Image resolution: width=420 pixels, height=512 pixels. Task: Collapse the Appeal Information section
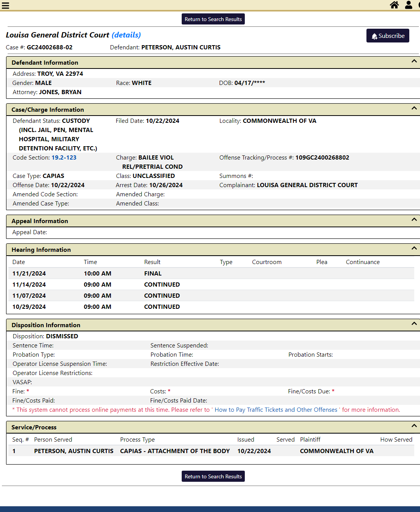coord(414,220)
